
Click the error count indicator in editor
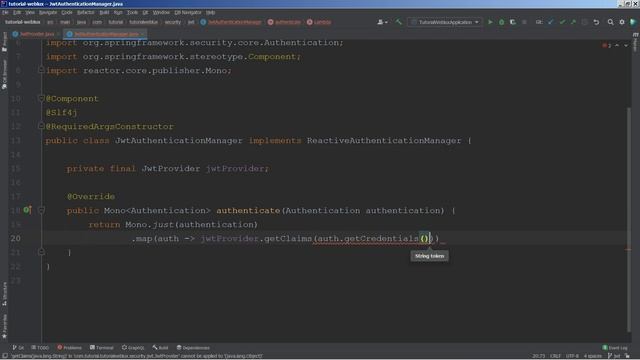[x=607, y=45]
